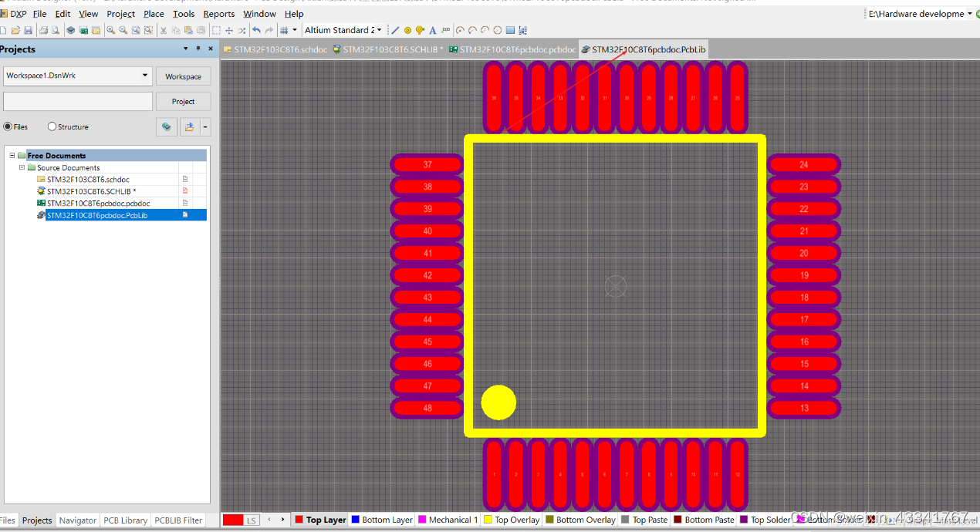Select the Place Line tool
This screenshot has width=980, height=532.
coord(395,30)
